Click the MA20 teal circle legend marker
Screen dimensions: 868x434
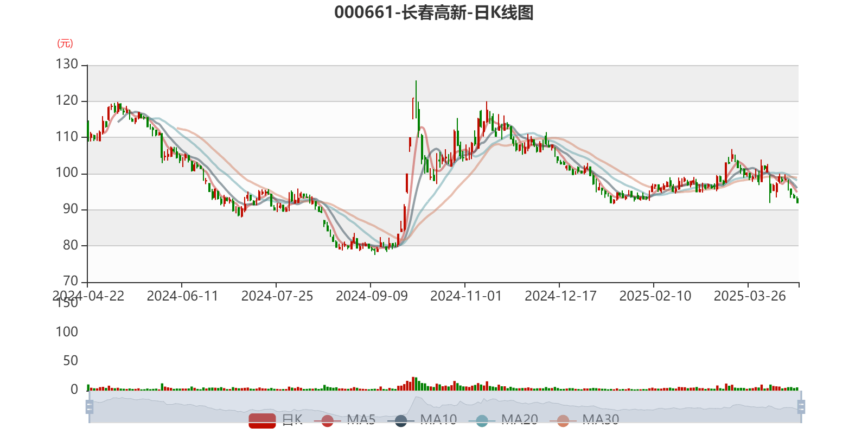click(482, 420)
